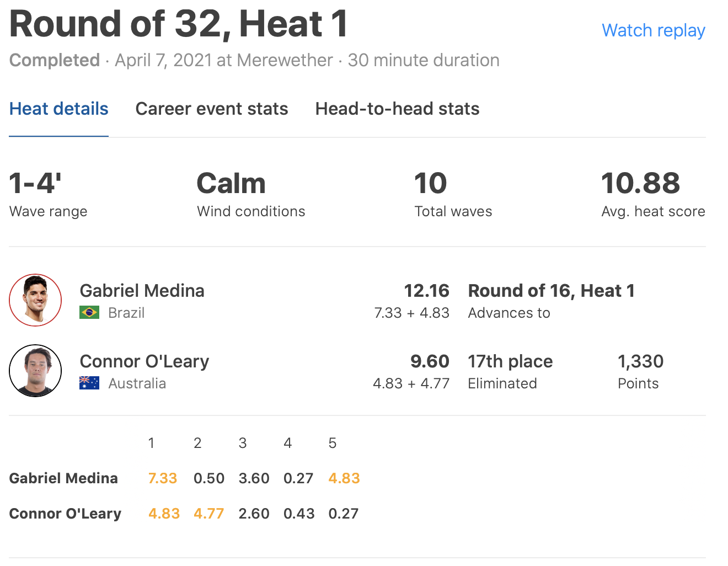The image size is (728, 566).
Task: Click the 17th place result text
Action: (x=510, y=361)
